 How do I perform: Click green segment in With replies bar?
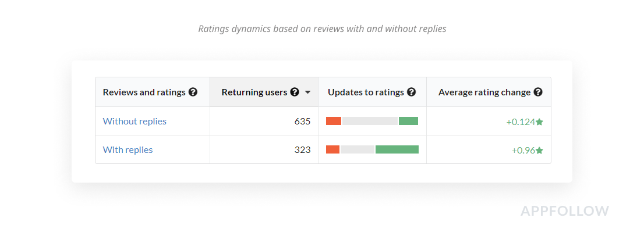397,149
